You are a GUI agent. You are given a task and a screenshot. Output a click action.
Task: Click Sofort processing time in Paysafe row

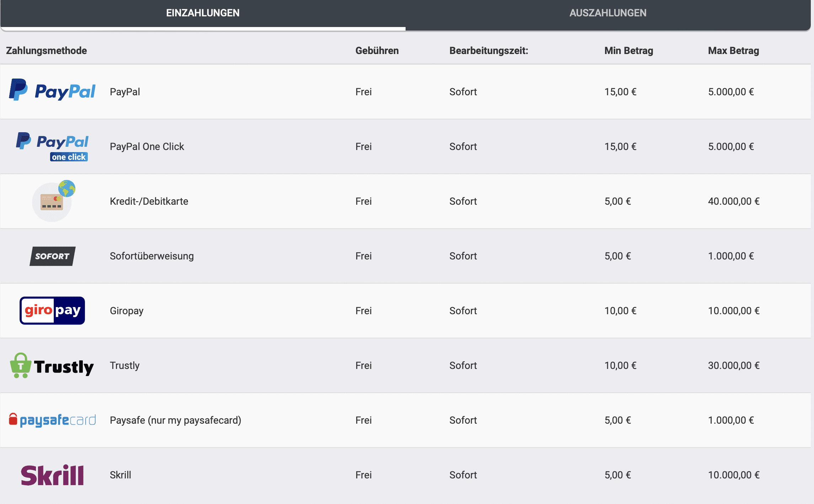463,420
